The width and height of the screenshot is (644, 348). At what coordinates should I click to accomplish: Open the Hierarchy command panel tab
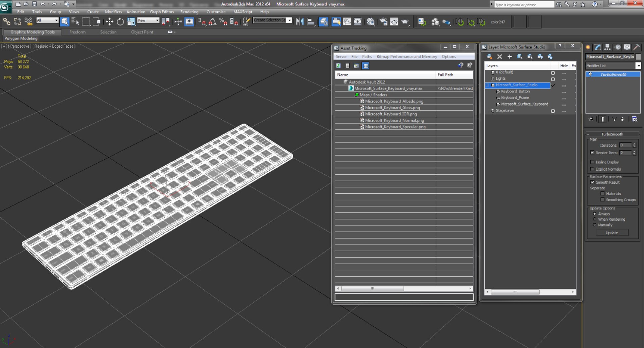point(607,47)
